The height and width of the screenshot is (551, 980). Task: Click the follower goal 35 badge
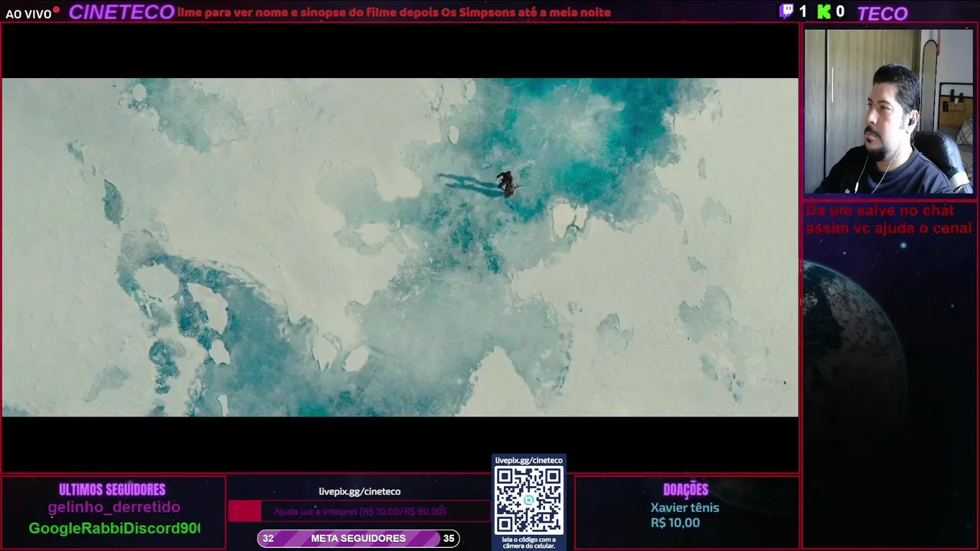click(x=449, y=539)
